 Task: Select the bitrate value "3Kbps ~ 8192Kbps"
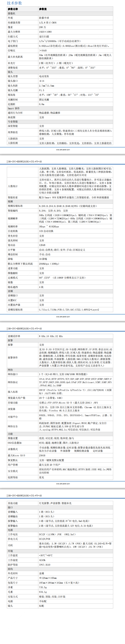pos(49,226)
